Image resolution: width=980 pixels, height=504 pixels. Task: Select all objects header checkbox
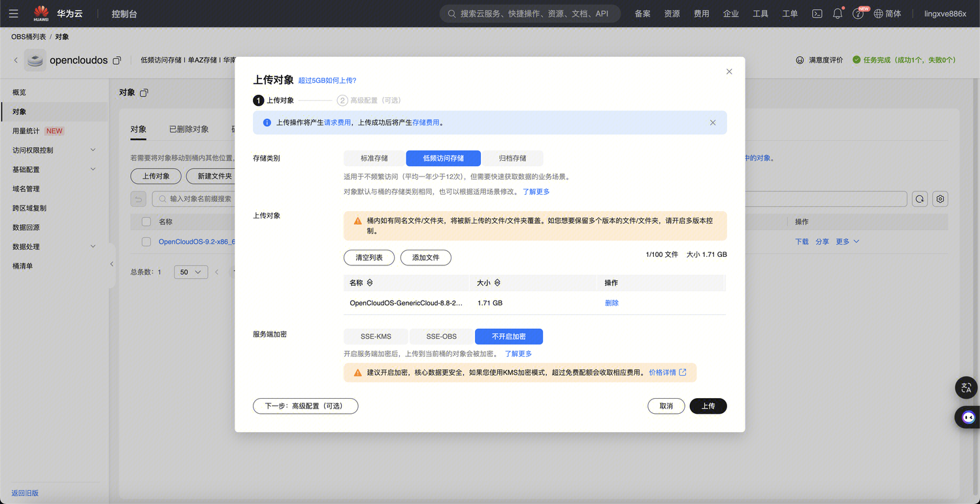[146, 222]
